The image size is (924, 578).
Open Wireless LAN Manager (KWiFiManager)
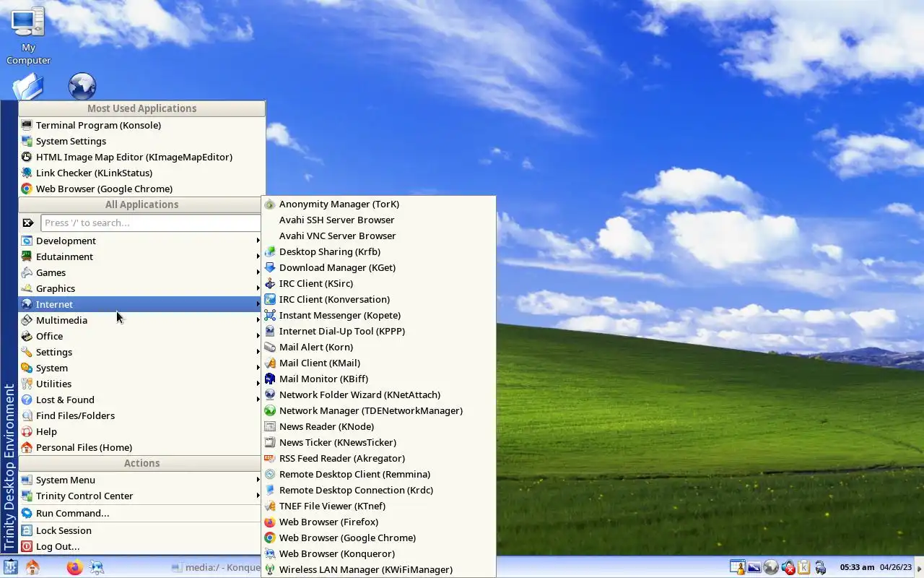(378, 569)
